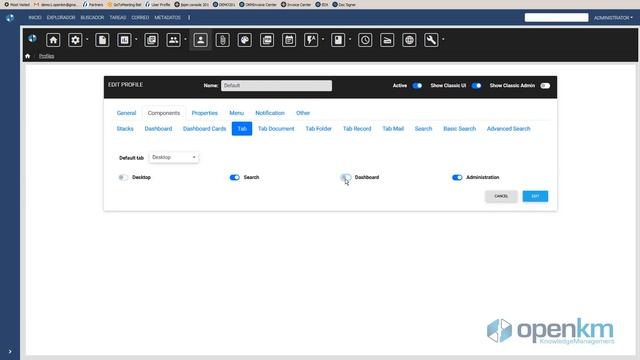The width and height of the screenshot is (640, 360).
Task: Toggle the Show Classic UI switch
Action: coord(476,86)
